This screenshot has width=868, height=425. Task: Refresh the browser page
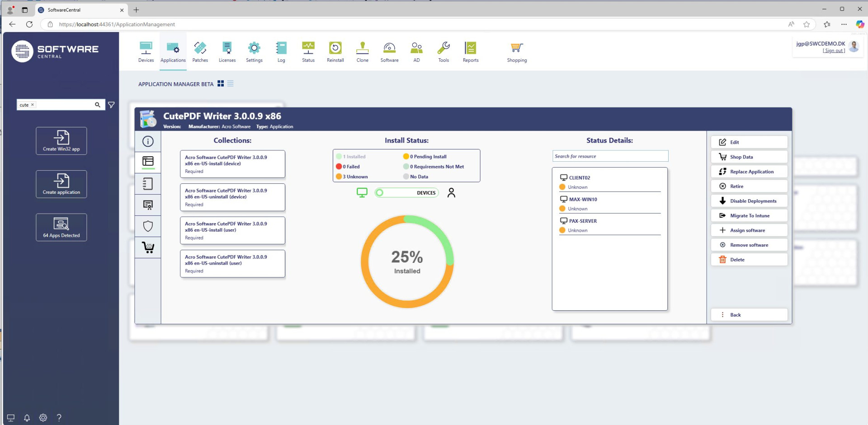click(x=29, y=24)
